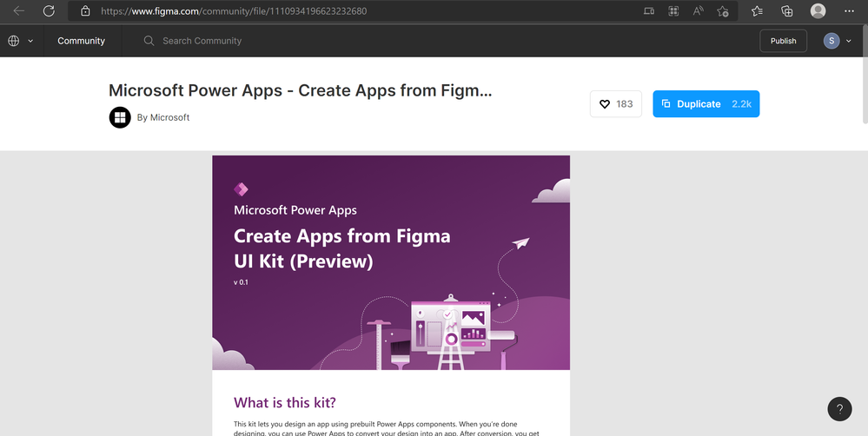Viewport: 868px width, 436px height.
Task: Open the By Microsoft author link
Action: point(163,117)
